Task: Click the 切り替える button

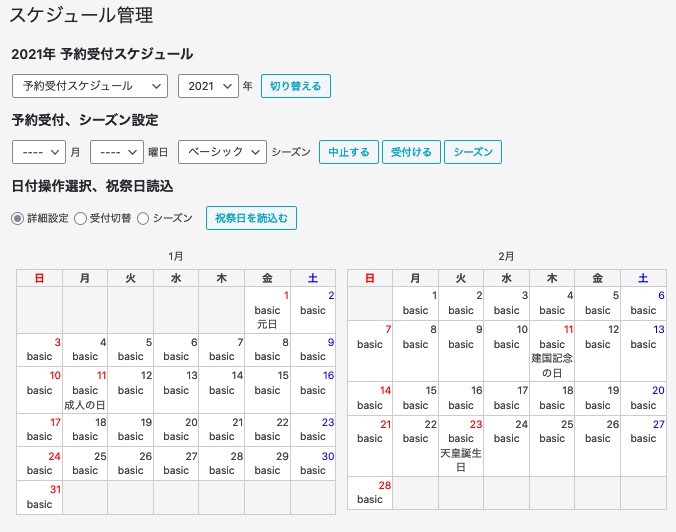Action: pos(296,86)
